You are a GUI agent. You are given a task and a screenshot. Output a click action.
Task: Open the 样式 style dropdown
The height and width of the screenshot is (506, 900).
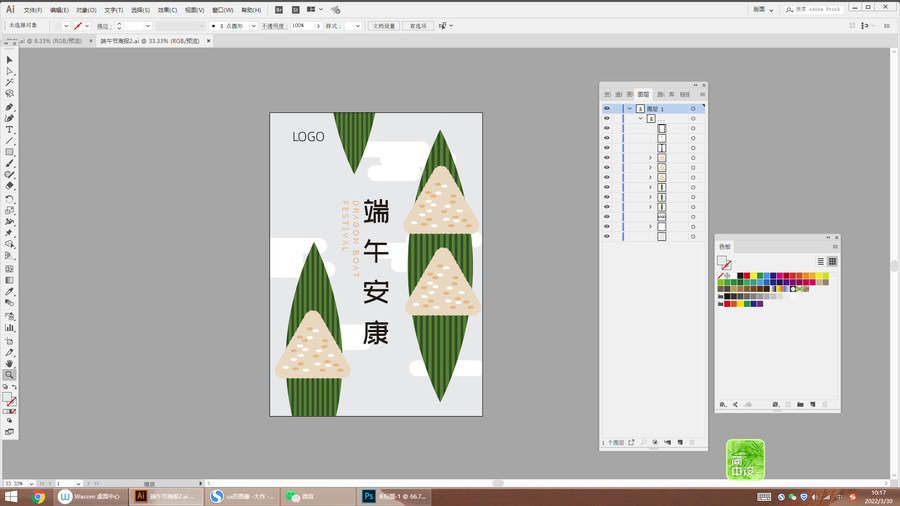point(358,26)
